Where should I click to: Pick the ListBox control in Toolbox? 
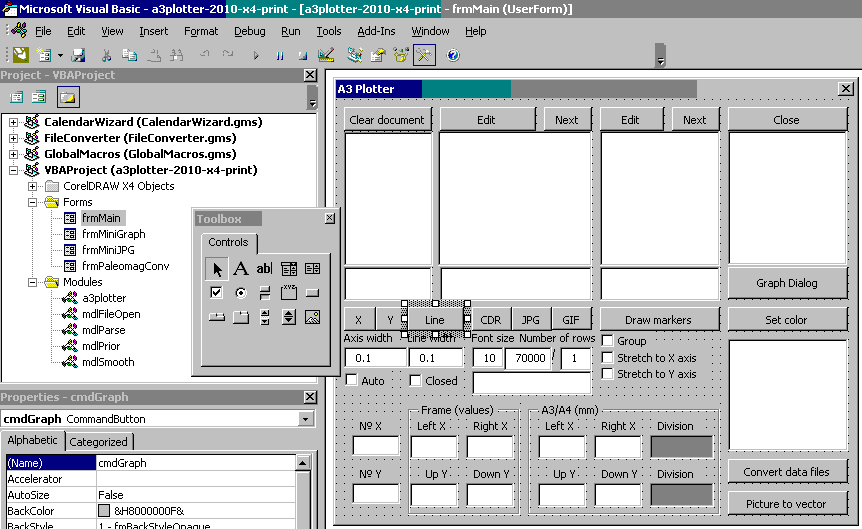(x=312, y=268)
